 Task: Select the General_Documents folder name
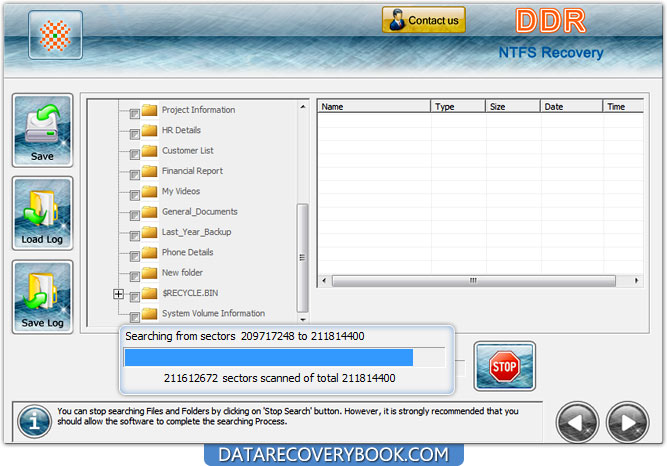[x=200, y=212]
